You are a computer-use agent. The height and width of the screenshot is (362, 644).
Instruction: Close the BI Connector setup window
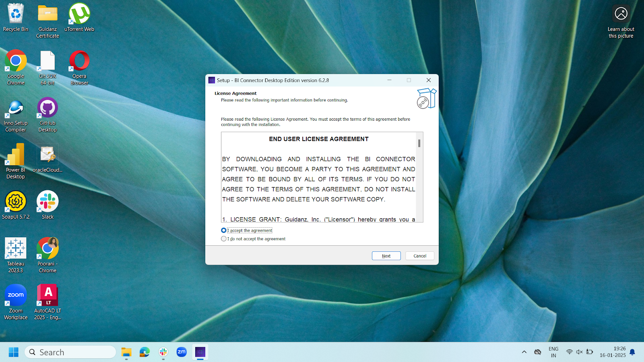click(x=429, y=80)
